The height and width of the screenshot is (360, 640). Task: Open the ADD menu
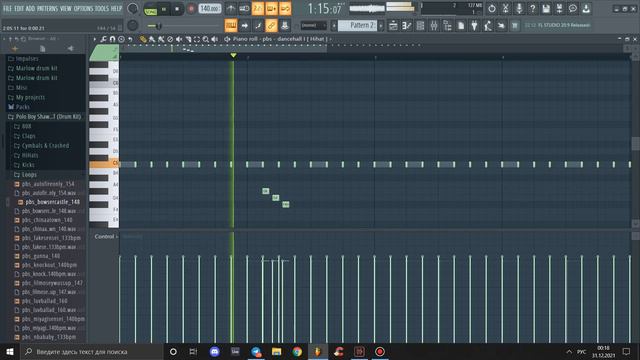[x=30, y=8]
